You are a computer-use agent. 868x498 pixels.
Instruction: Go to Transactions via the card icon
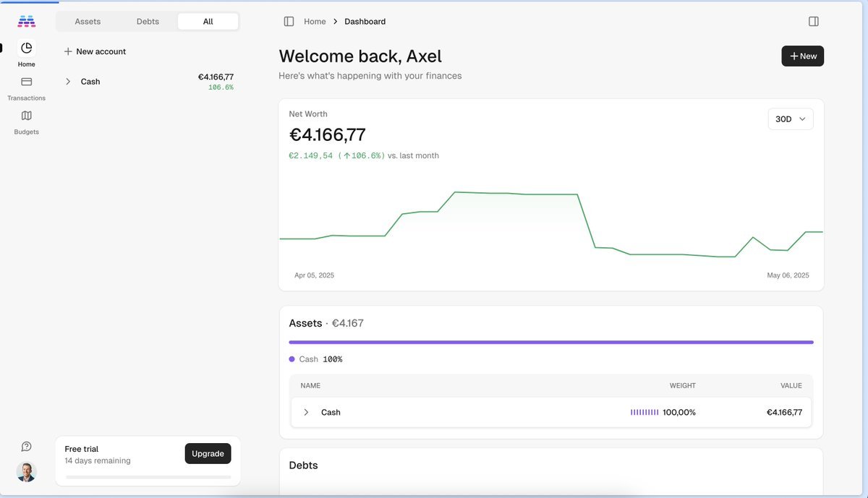[27, 82]
